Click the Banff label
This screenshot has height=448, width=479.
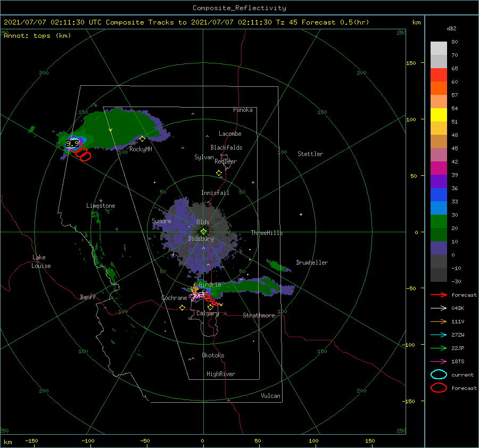[x=88, y=297]
